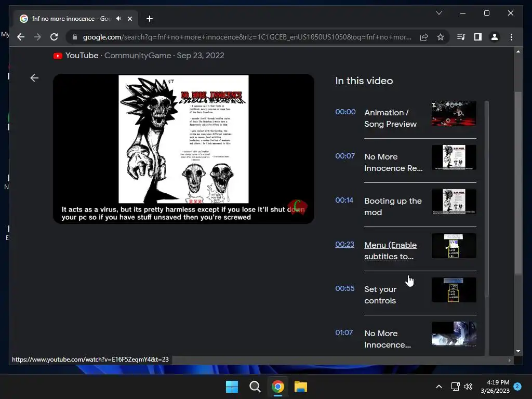Jump to timestamp 01:07
The height and width of the screenshot is (399, 532).
344,332
